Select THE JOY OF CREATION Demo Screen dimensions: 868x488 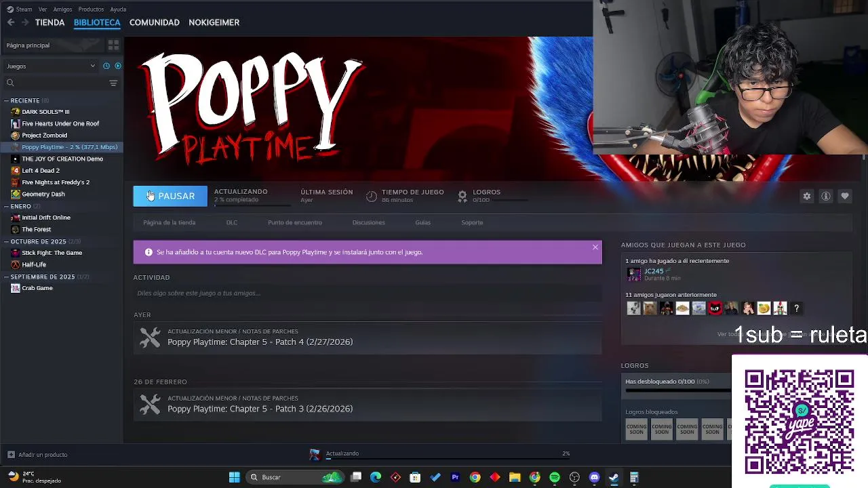62,159
